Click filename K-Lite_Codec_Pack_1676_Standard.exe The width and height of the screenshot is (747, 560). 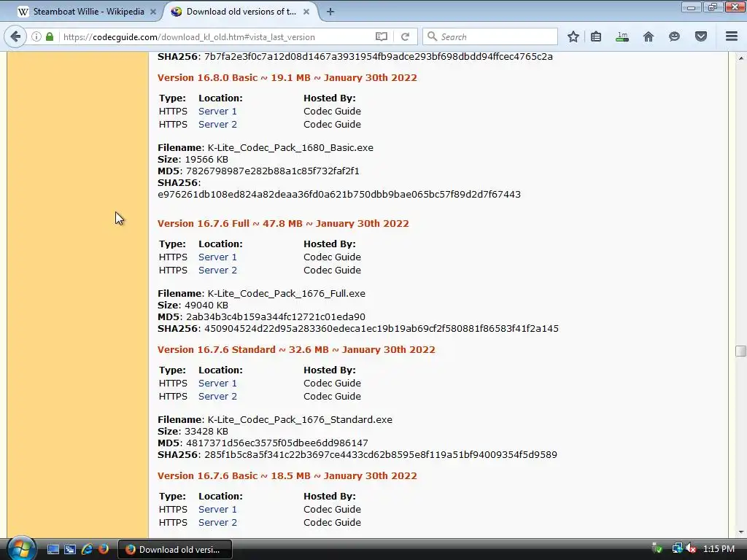click(300, 419)
